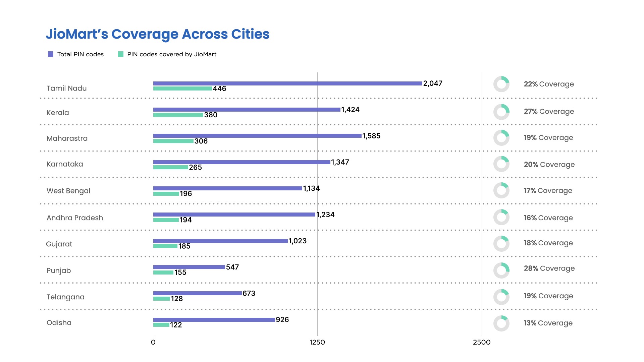Image resolution: width=644 pixels, height=362 pixels.
Task: Click the Maharastra green bar 306
Action: click(173, 141)
